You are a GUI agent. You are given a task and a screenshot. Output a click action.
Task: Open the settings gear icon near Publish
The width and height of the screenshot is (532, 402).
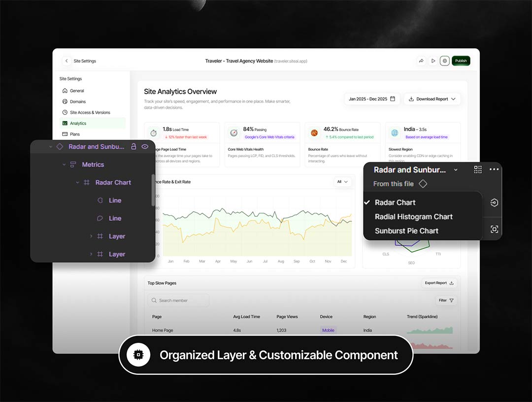coord(445,61)
